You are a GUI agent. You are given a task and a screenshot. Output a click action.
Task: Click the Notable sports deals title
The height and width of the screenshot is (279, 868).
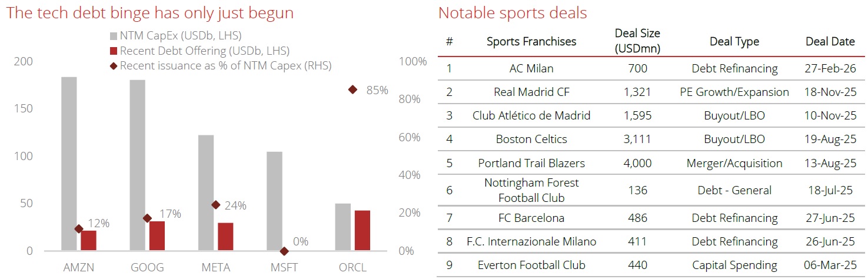[513, 12]
